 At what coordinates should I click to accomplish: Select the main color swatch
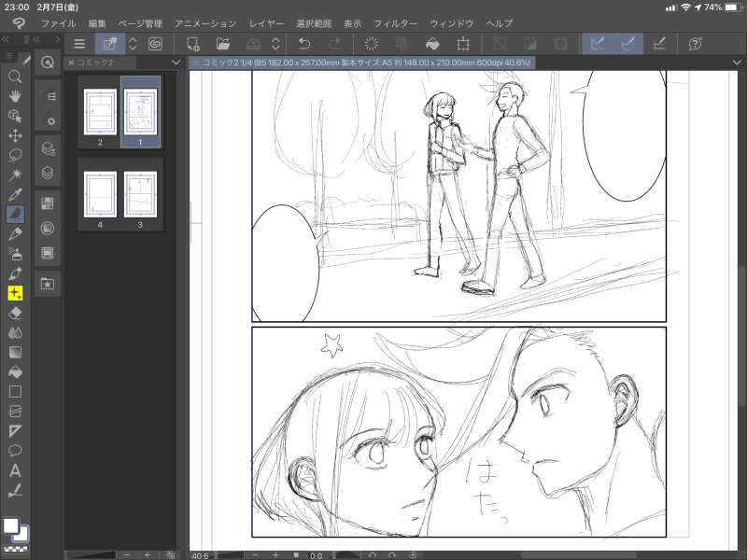[10, 525]
